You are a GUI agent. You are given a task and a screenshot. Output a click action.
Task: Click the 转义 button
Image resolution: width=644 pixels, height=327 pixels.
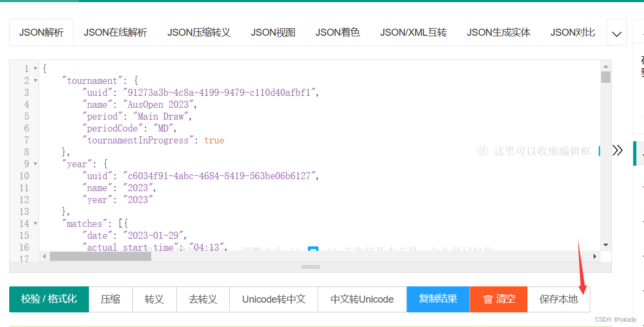[x=154, y=299]
